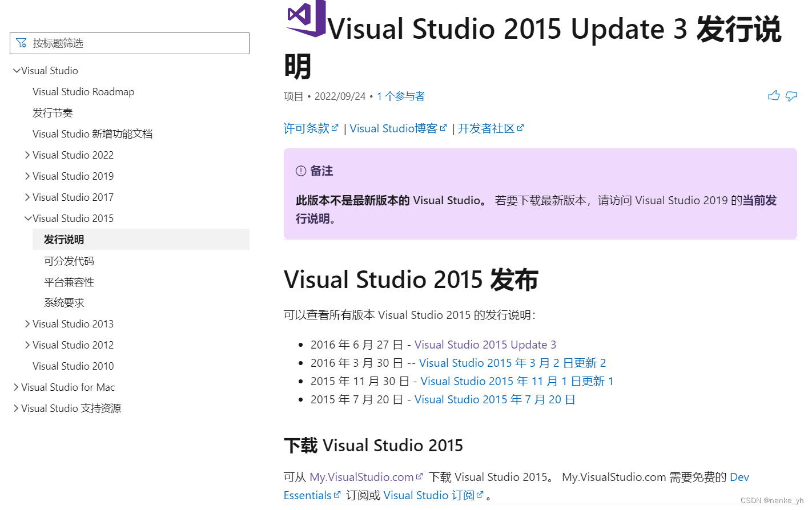Focus the 按标题筛选 filter input field
This screenshot has height=510, width=812.
pyautogui.click(x=130, y=43)
